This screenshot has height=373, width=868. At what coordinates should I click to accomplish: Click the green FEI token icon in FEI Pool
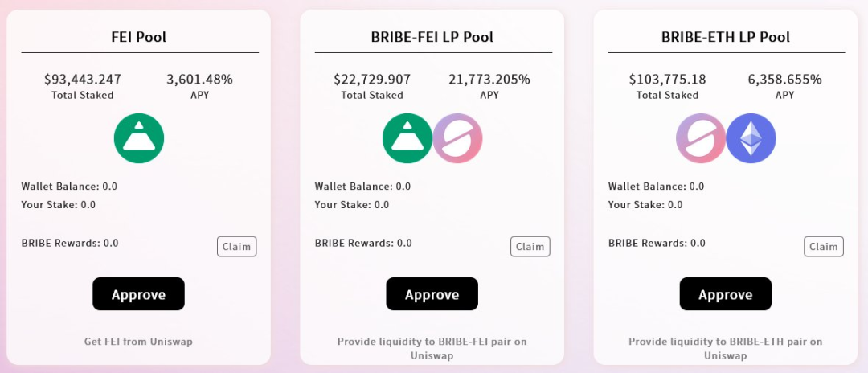[139, 138]
